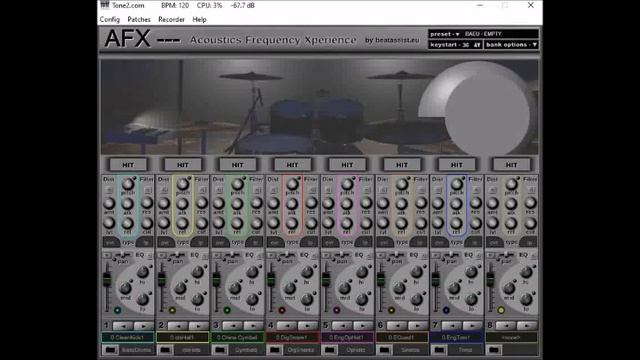Click the mid EQ knob on channel 6

399,289
